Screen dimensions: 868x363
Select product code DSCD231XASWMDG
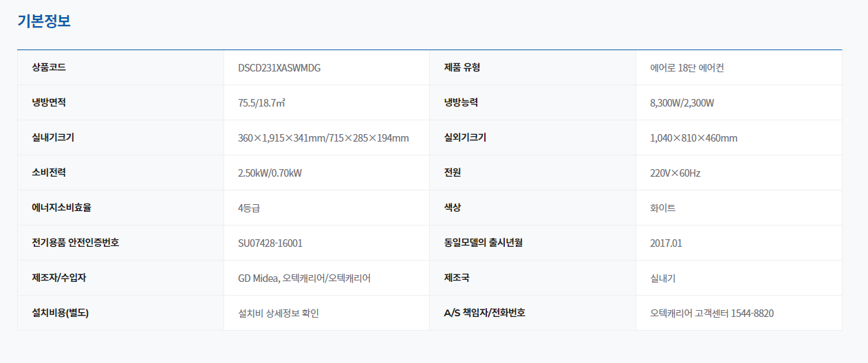click(279, 68)
